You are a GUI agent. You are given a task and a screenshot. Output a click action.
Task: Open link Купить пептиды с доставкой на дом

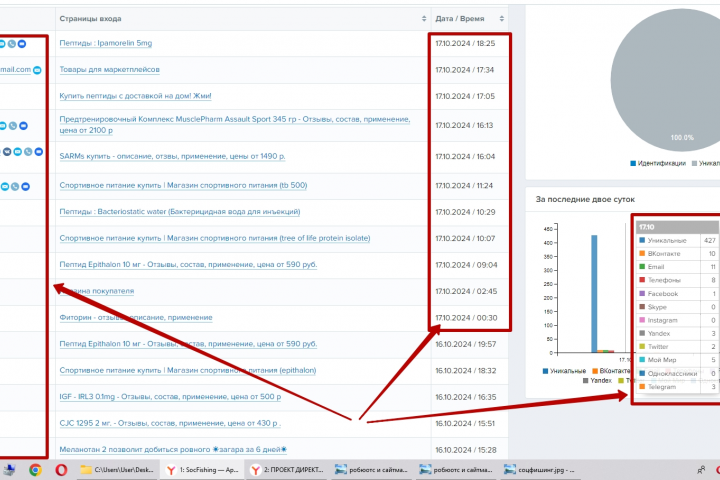click(135, 96)
